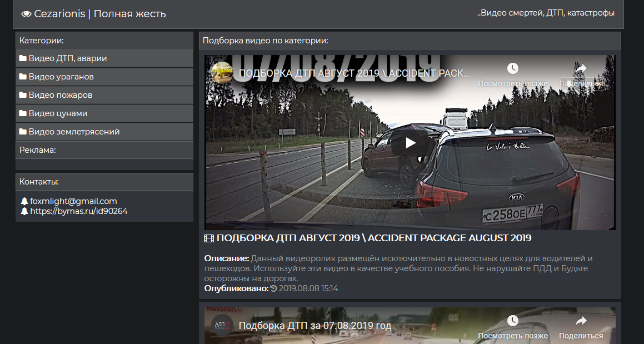Select the Видео цунами category

click(x=58, y=113)
